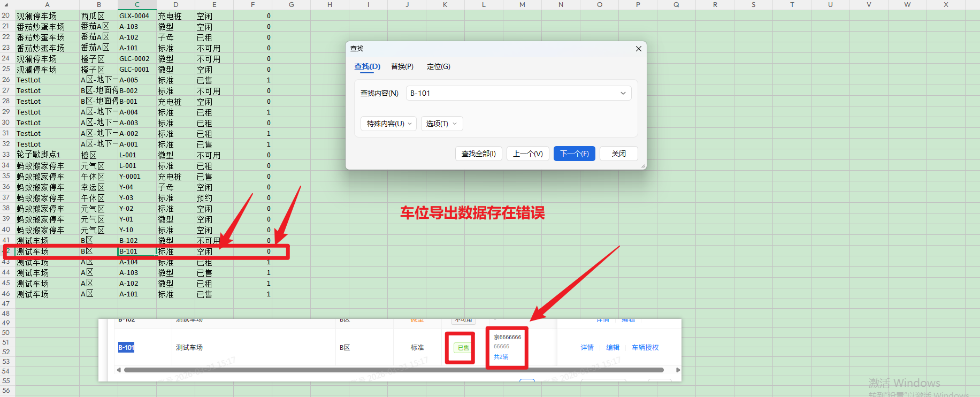Screen dimensions: 980x397
Task: Select cell 轮子駄脚点1 in row 33
Action: point(47,155)
